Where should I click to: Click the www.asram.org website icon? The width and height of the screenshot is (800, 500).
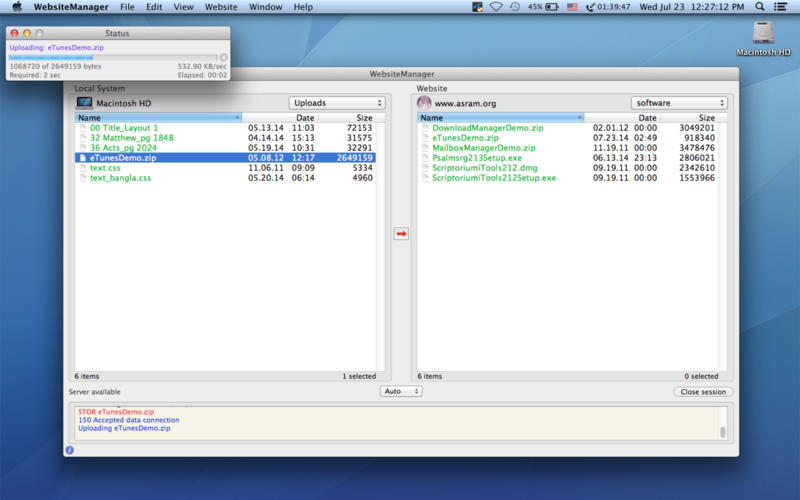coord(424,103)
